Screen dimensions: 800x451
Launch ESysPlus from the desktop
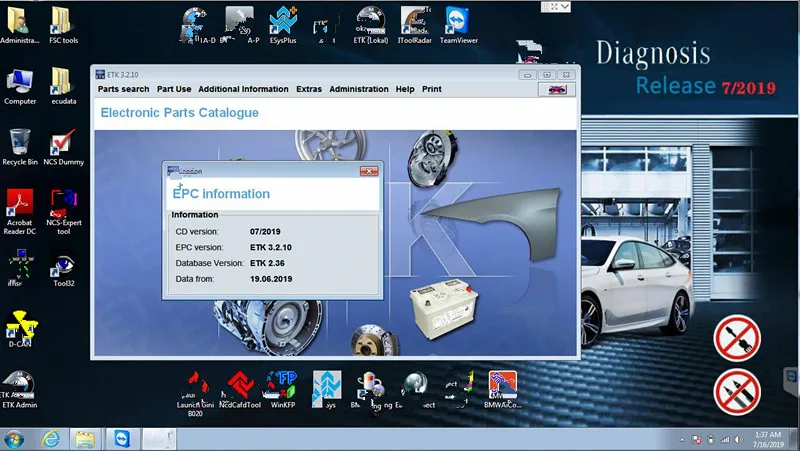tap(283, 26)
